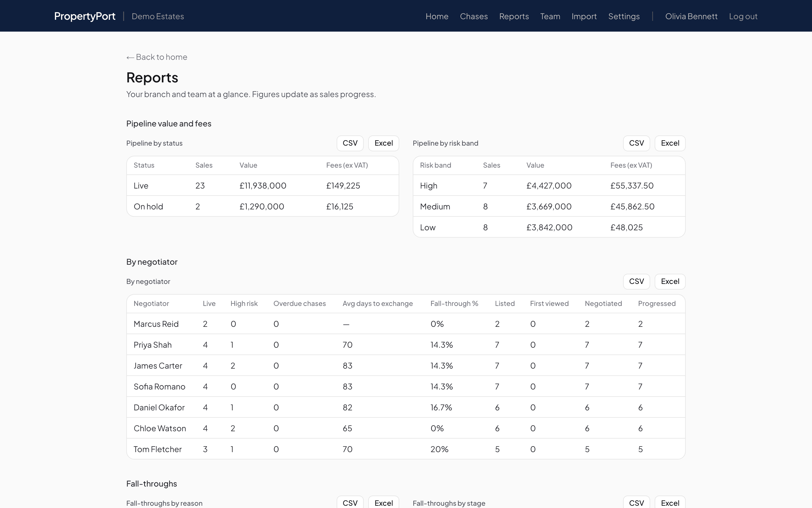
Task: Click the £16,125 fees cell
Action: click(339, 206)
